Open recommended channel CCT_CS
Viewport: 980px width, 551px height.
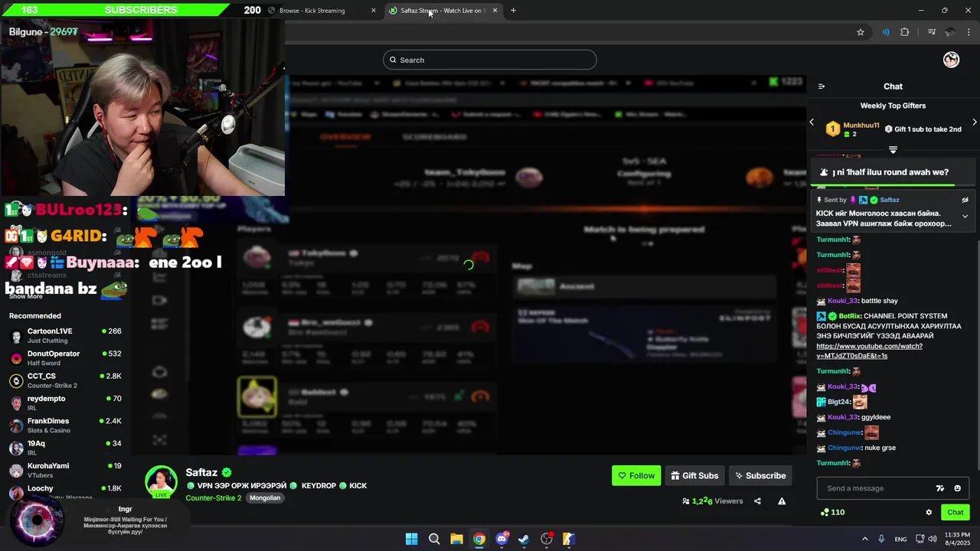pos(66,380)
